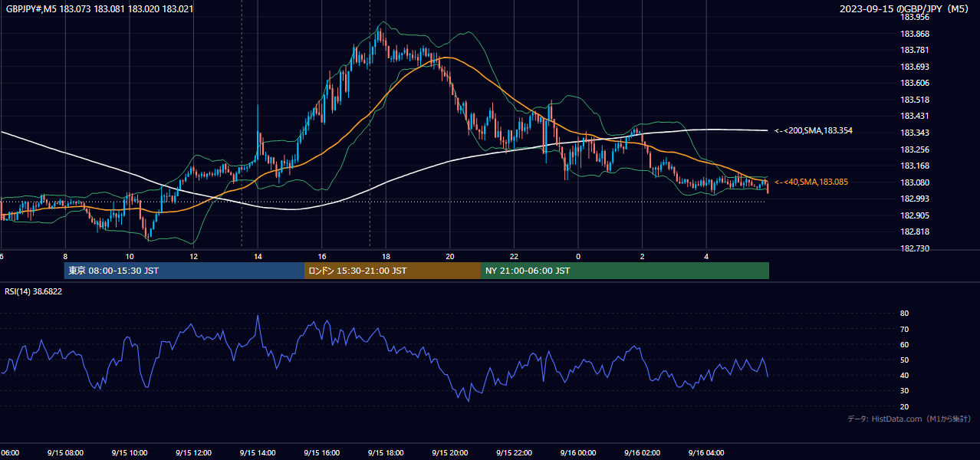This screenshot has height=460, width=980.
Task: Click hour label 12 under the price chart
Action: tap(193, 256)
